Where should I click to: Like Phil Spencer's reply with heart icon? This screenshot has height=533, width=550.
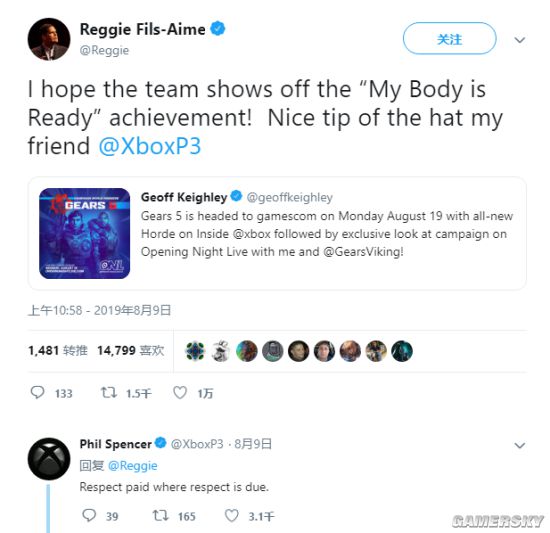(232, 515)
